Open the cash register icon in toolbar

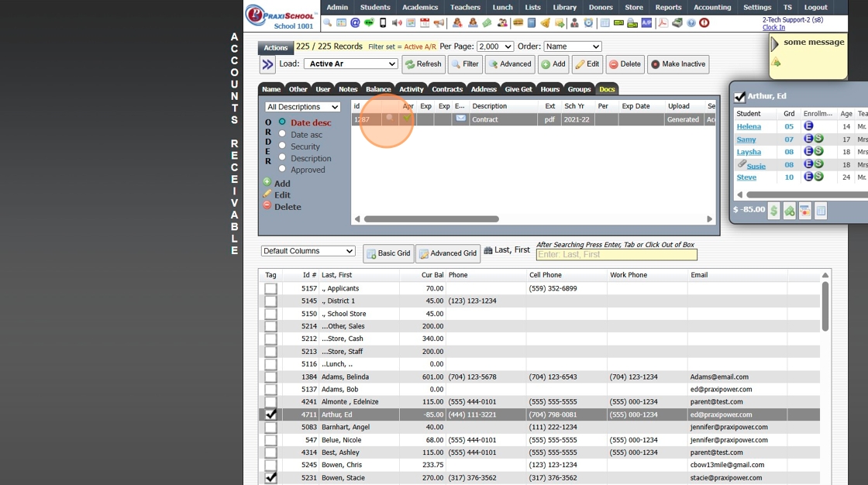[x=677, y=22]
